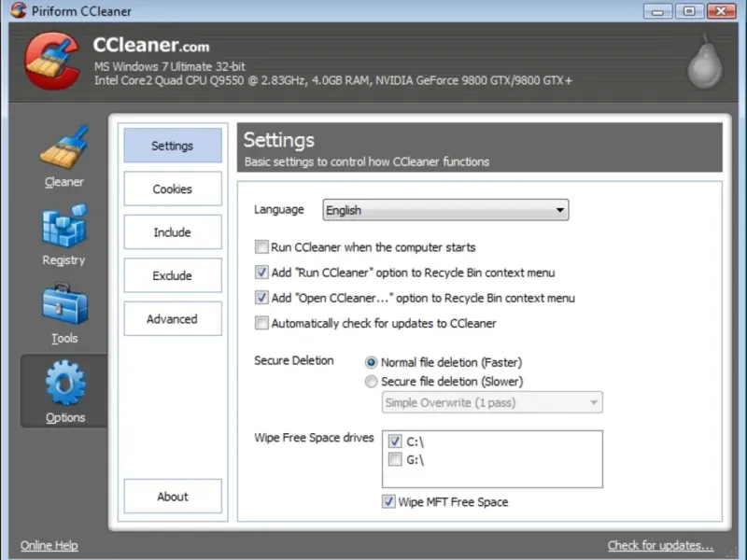Toggle Wipe MFT Free Space checkbox
Screen dimensions: 747x560
pos(388,501)
